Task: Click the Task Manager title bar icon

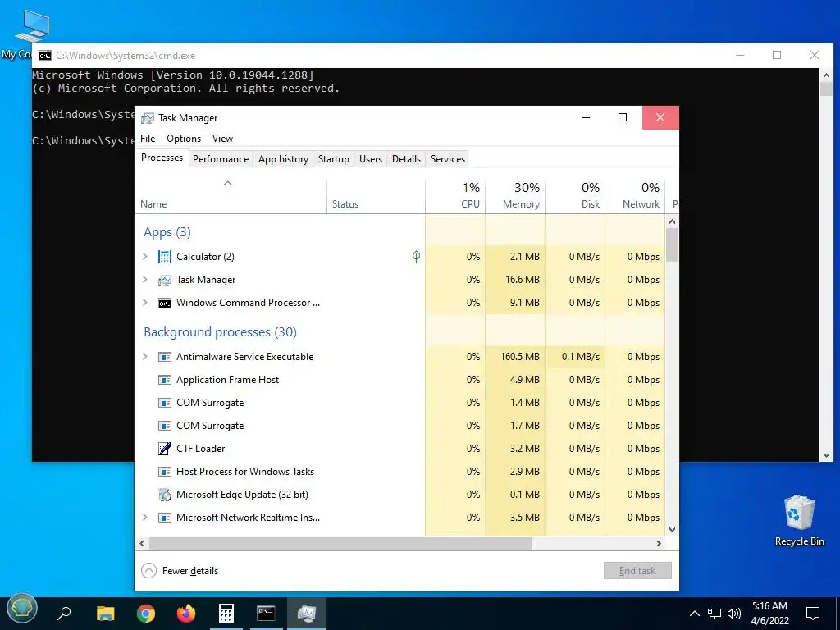Action: pyautogui.click(x=148, y=118)
